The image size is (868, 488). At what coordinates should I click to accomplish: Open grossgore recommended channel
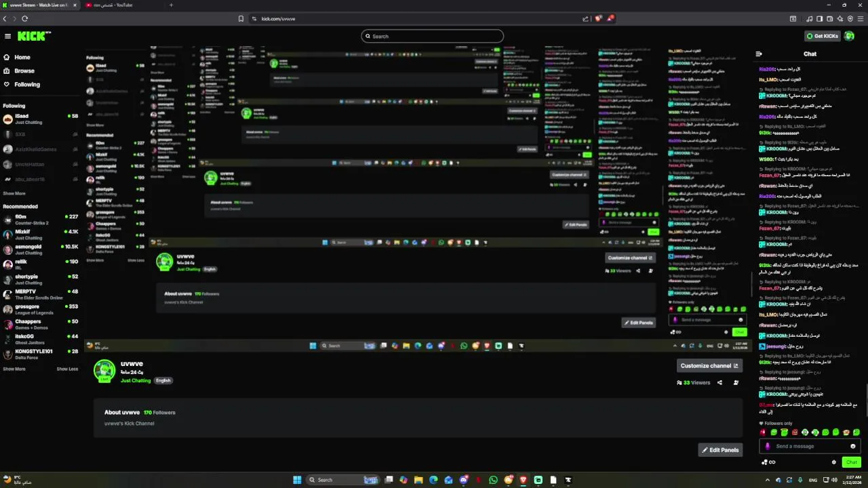point(41,309)
